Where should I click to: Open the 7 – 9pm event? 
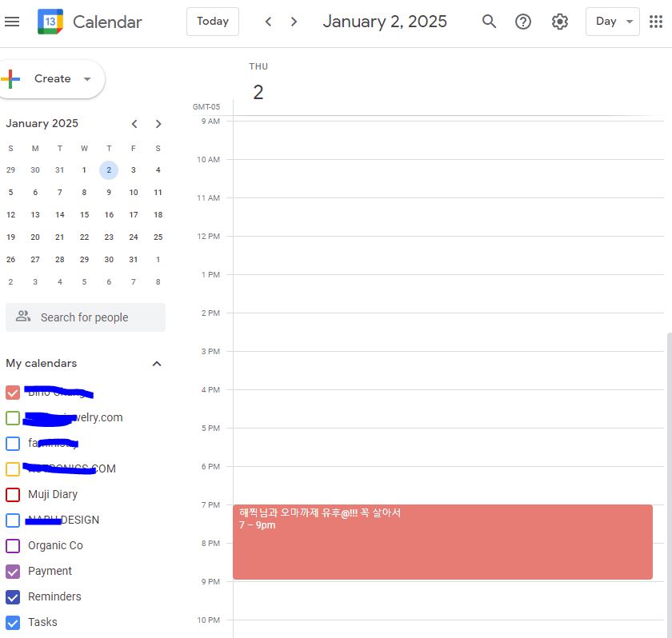[x=442, y=542]
